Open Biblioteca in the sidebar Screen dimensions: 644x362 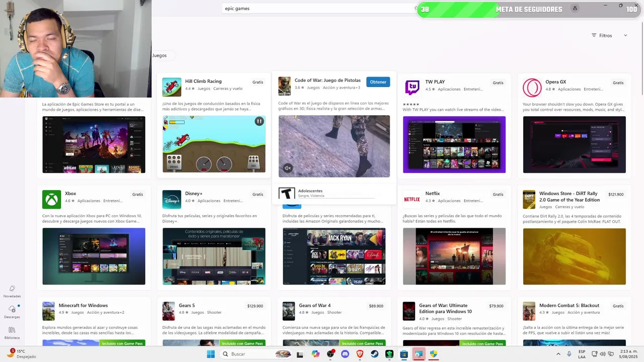[12, 333]
